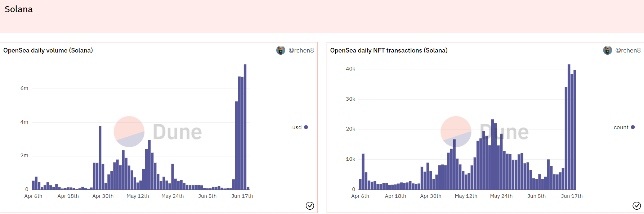644x214 pixels.
Task: Click the count legend color dot
Action: click(x=633, y=127)
